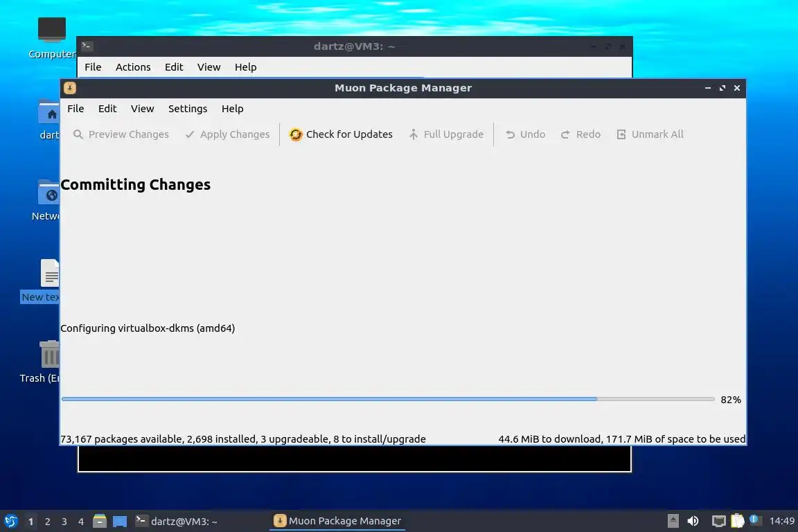Screen dimensions: 798x532
Task: Click Apply Changes toolbar button
Action: 227,134
